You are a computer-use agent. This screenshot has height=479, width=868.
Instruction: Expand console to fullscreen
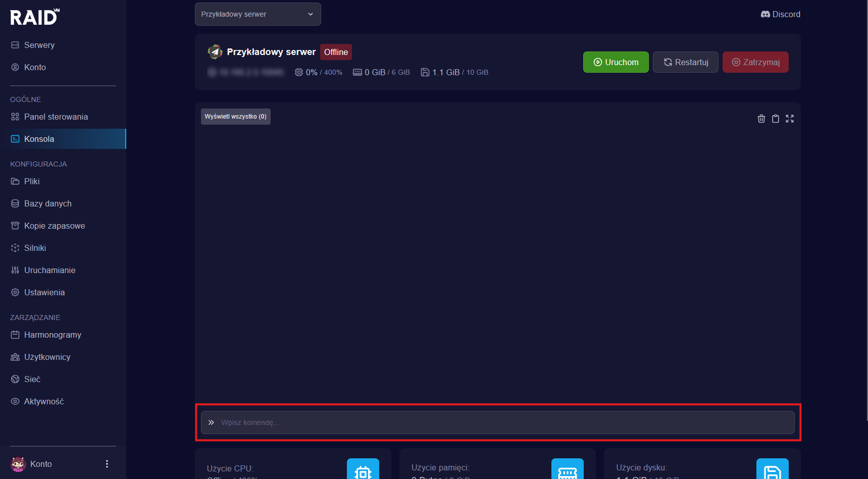click(790, 119)
